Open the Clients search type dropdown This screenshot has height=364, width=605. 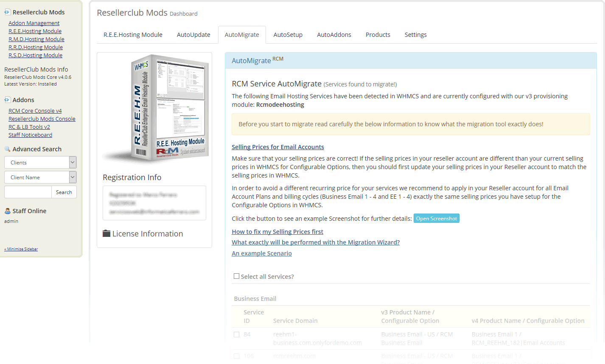click(40, 162)
